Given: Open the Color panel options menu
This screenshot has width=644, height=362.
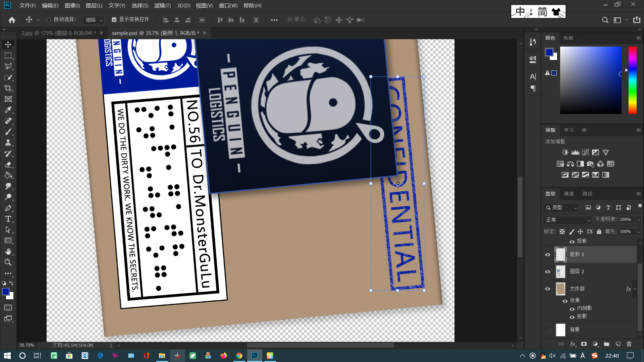Looking at the screenshot, I should click(x=638, y=38).
